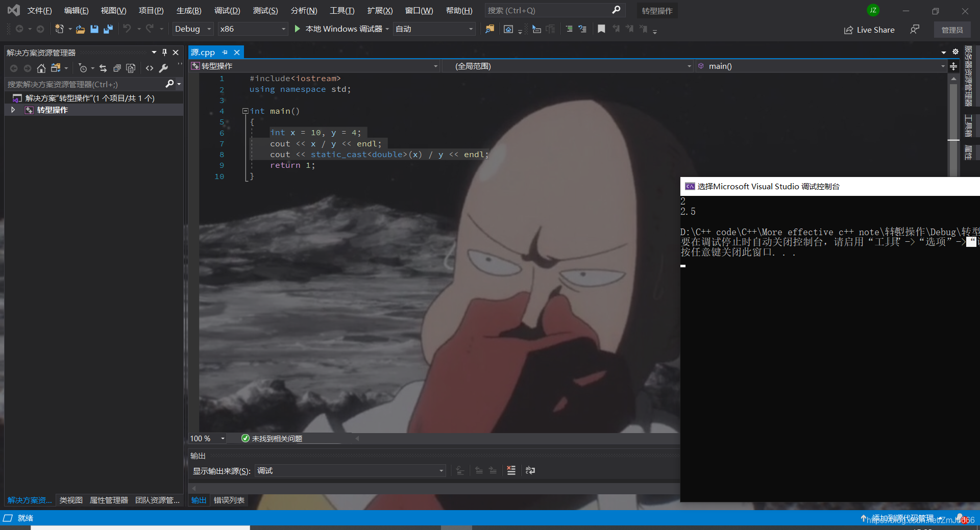Viewport: 980px width, 530px height.
Task: Click the switch views icon in Solution Explorer
Action: [x=56, y=68]
